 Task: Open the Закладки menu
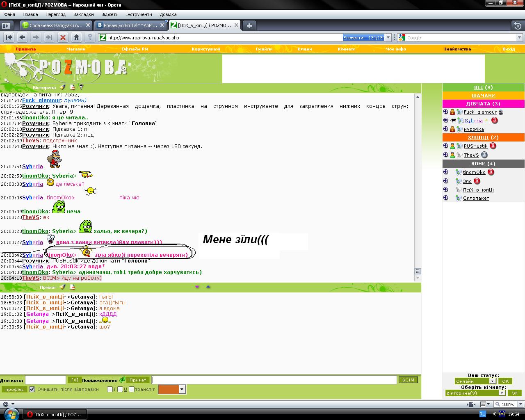coord(83,14)
